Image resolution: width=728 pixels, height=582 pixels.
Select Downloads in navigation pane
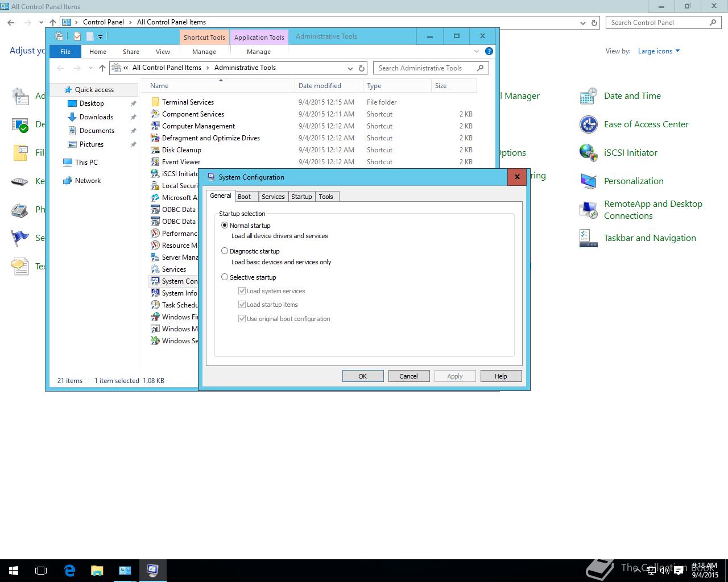96,117
